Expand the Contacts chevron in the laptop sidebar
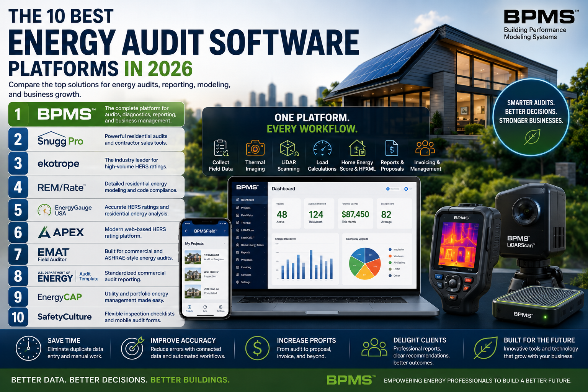The width and height of the screenshot is (588, 392). (x=264, y=275)
